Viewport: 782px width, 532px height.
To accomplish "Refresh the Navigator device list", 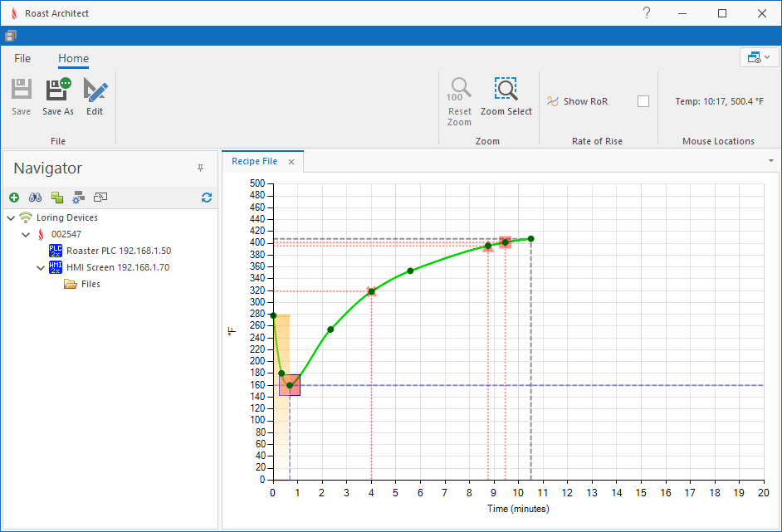I will click(x=207, y=198).
